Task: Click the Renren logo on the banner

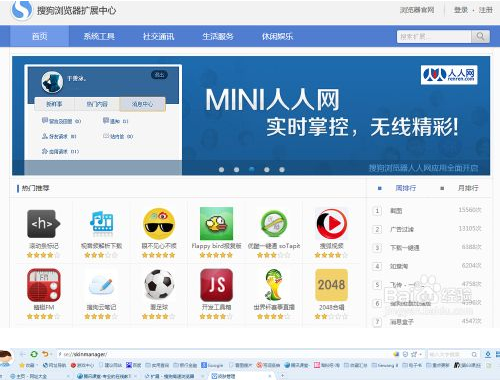Action: (x=449, y=75)
